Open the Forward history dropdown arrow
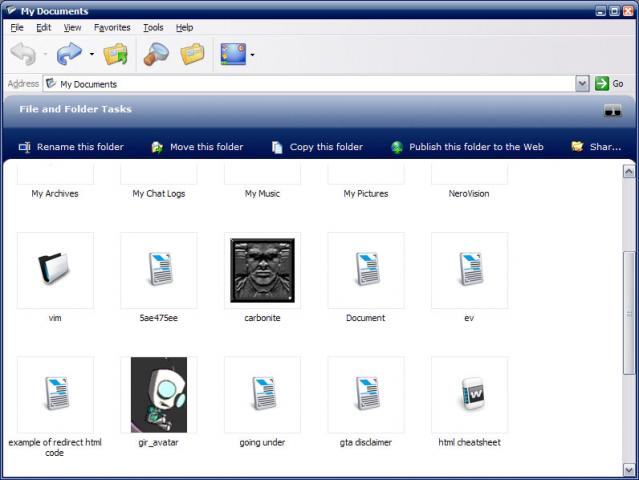Image resolution: width=639 pixels, height=480 pixels. [x=92, y=54]
